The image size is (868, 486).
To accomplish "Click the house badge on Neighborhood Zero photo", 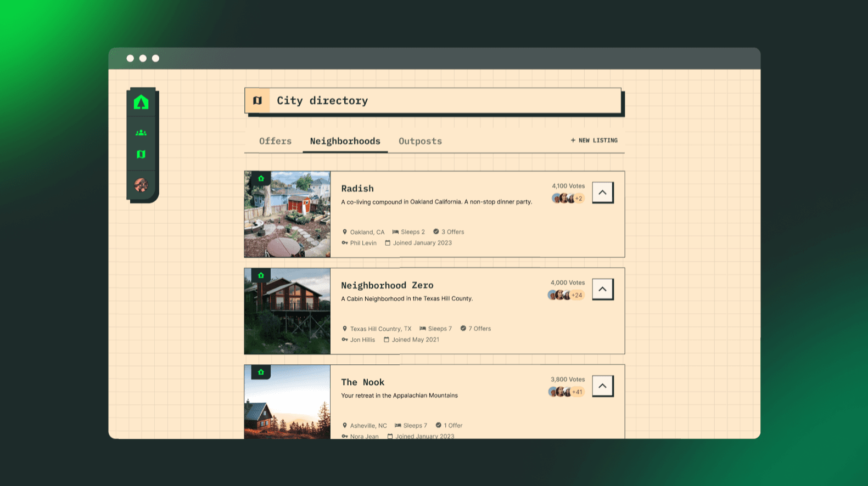I will tap(261, 275).
